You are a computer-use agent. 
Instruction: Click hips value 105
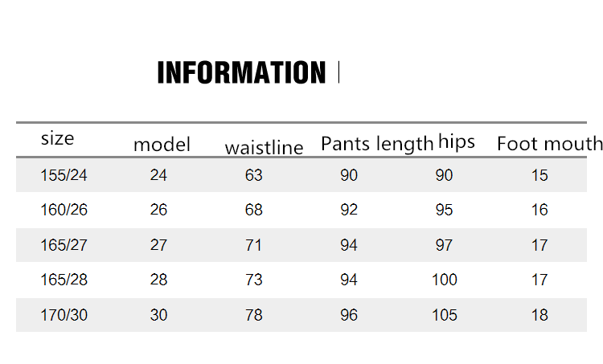pos(444,315)
